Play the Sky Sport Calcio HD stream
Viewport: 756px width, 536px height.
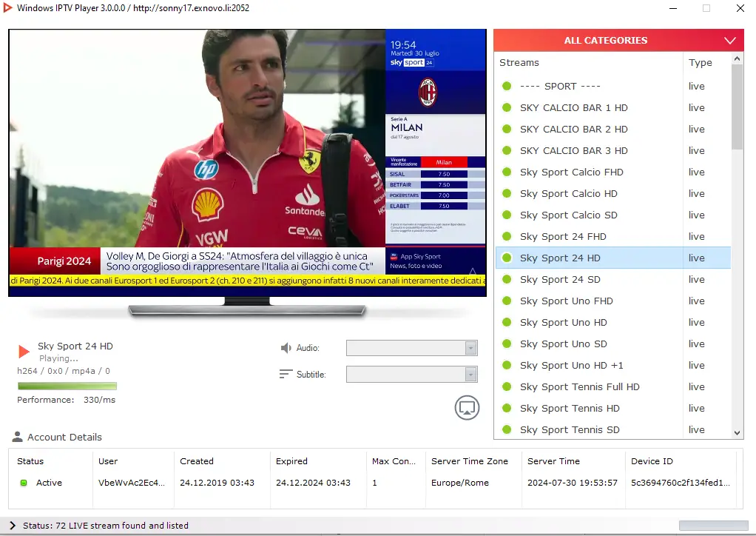click(612, 193)
